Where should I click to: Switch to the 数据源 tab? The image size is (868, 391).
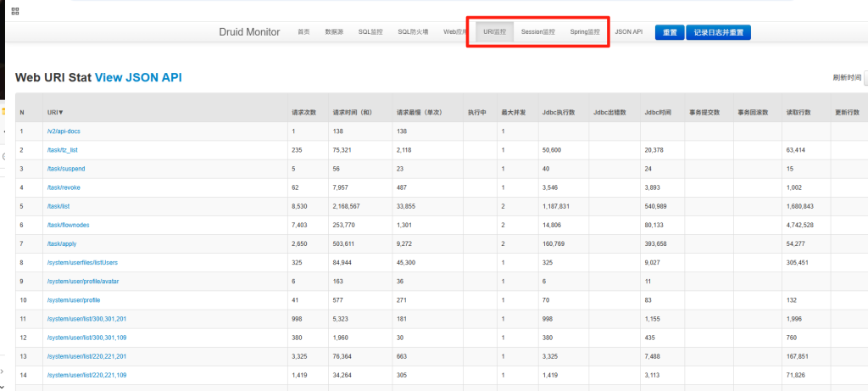[x=334, y=32]
